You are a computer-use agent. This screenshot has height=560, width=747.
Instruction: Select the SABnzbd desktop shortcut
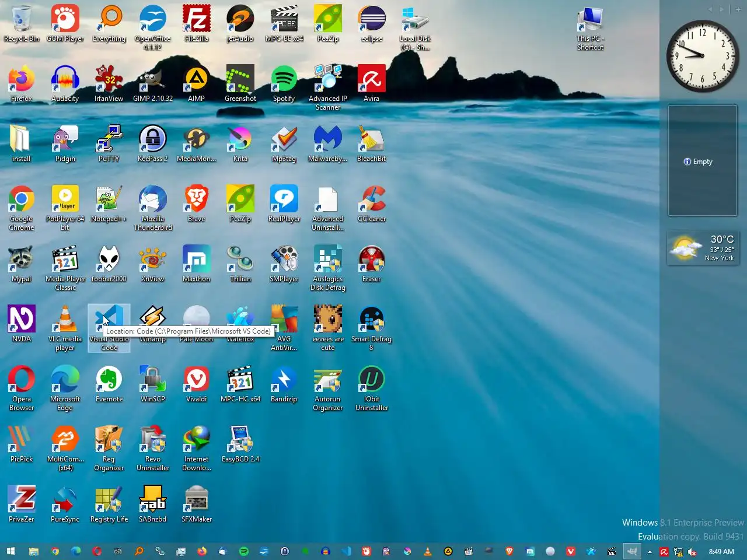pos(153,505)
